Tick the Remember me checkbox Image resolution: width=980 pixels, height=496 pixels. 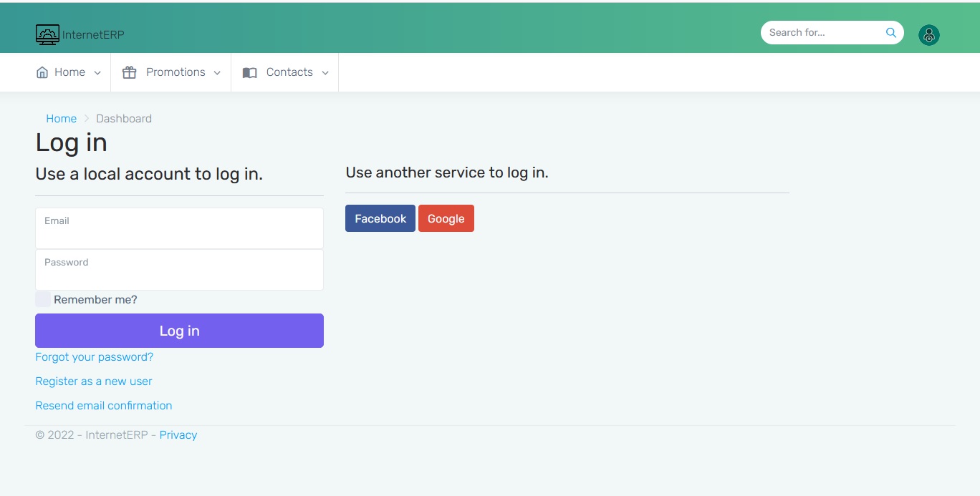[x=43, y=299]
